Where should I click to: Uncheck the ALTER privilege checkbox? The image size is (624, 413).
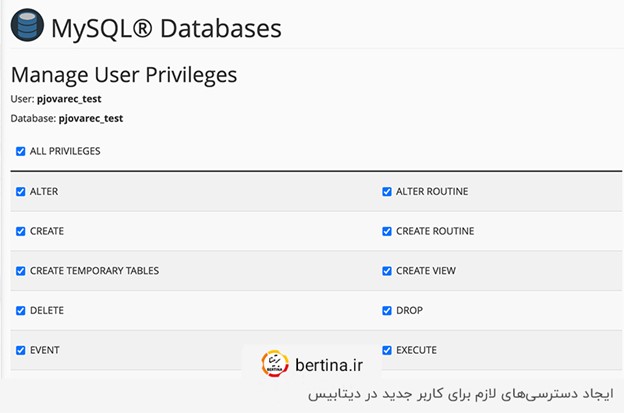click(21, 192)
